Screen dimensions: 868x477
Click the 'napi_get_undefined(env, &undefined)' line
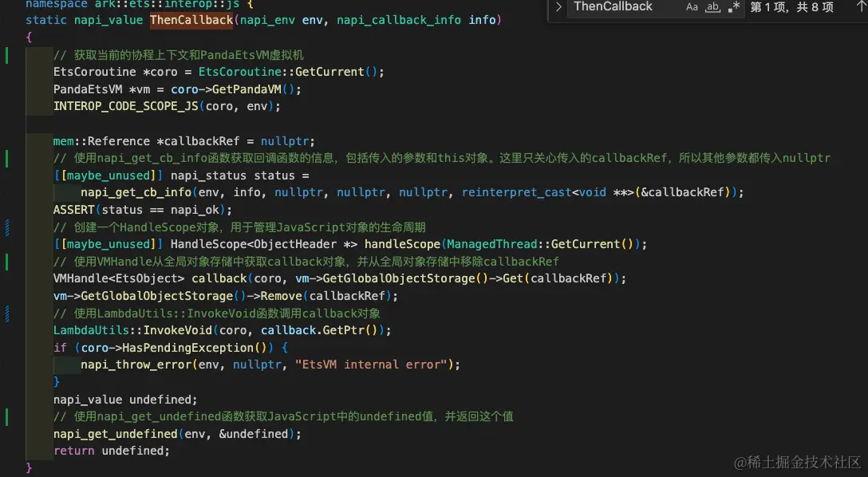click(x=177, y=434)
